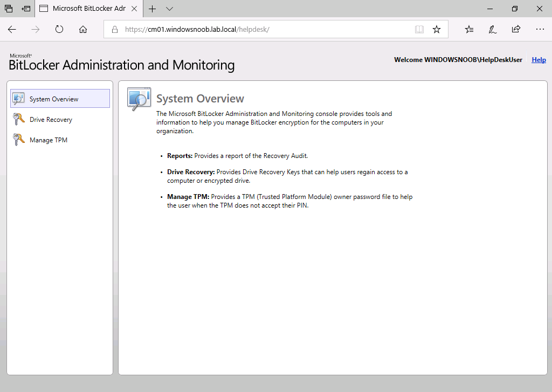
Task: Click the lock site security icon
Action: (115, 30)
